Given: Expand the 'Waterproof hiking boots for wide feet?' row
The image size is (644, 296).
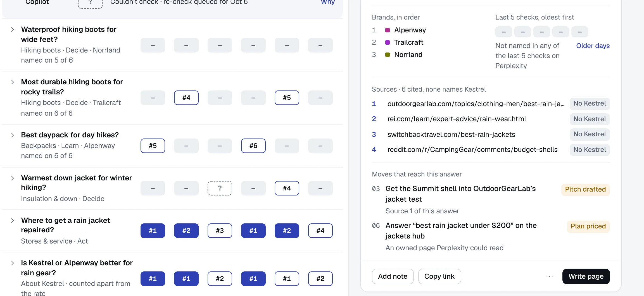Looking at the screenshot, I should click(13, 30).
